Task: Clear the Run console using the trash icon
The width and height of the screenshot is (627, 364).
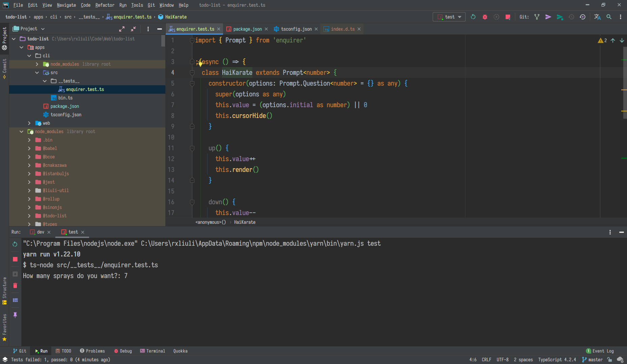Action: [x=15, y=285]
